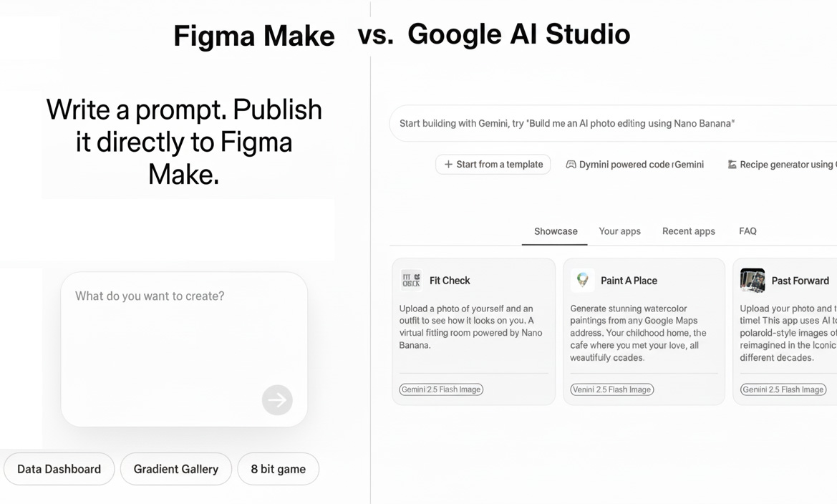Click the Paint A Place watercolor pin icon
837x504 pixels.
click(582, 280)
